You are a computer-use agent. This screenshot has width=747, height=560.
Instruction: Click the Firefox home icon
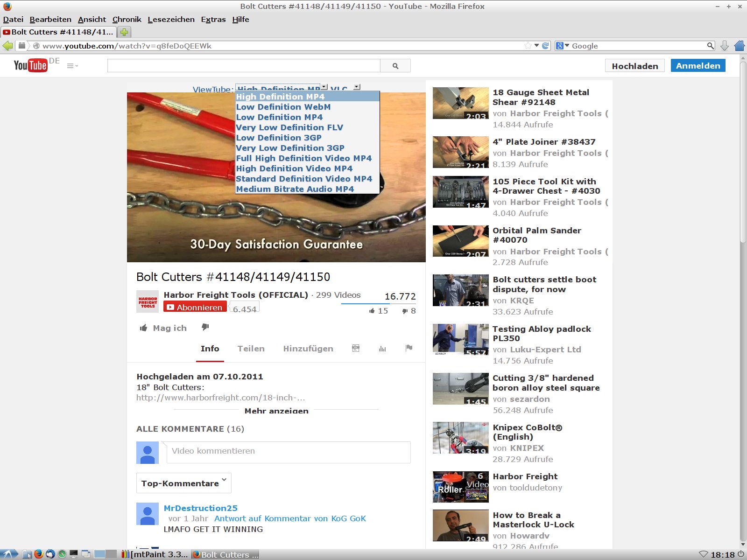tap(740, 46)
